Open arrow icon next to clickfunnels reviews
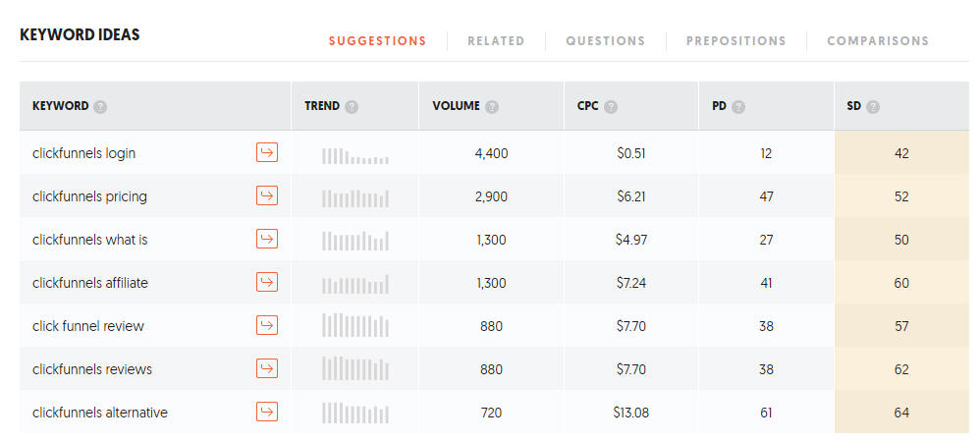The image size is (980, 442). click(267, 368)
